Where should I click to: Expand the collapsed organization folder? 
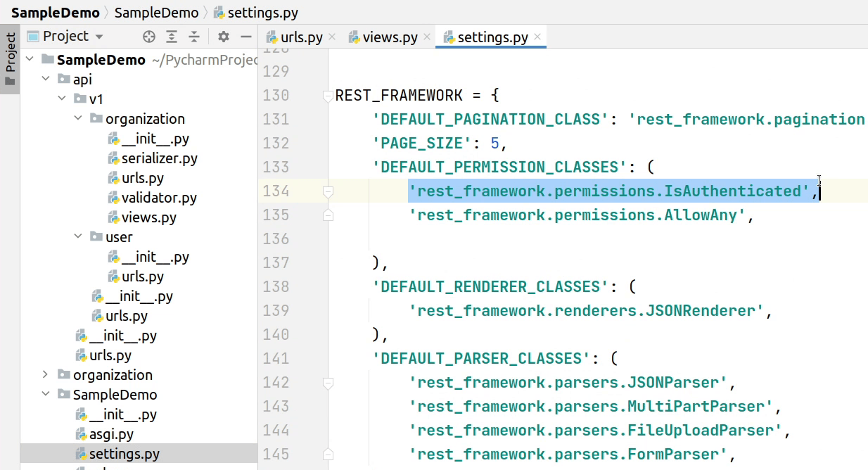click(45, 374)
